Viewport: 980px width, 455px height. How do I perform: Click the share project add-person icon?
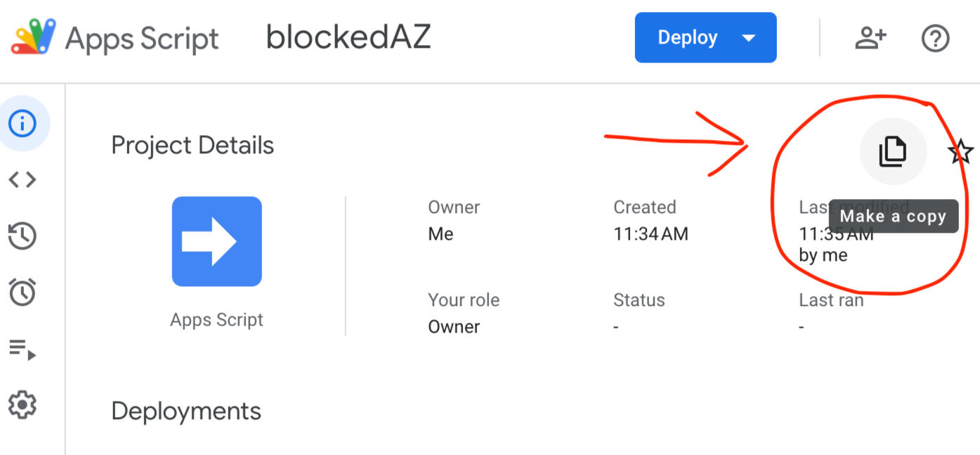[x=870, y=38]
